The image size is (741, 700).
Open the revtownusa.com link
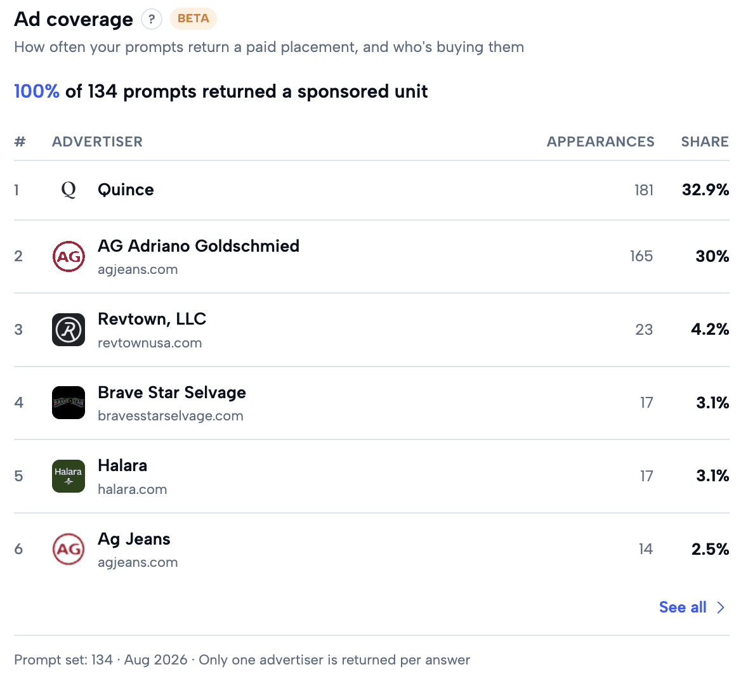pyautogui.click(x=150, y=343)
